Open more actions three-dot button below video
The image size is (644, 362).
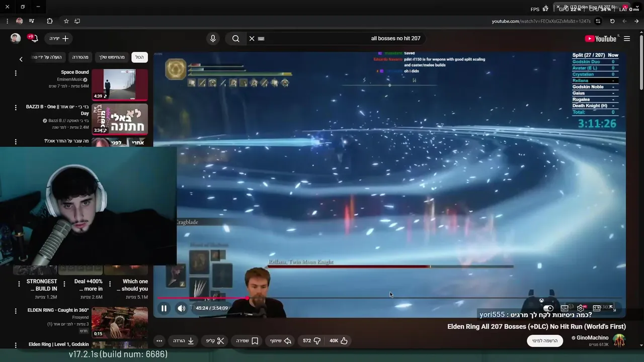tap(159, 341)
